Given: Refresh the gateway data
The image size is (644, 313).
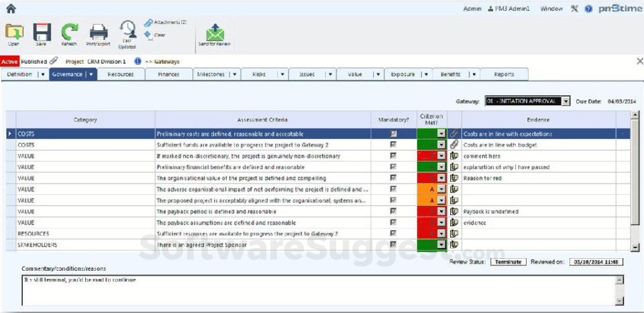Looking at the screenshot, I should point(69,34).
